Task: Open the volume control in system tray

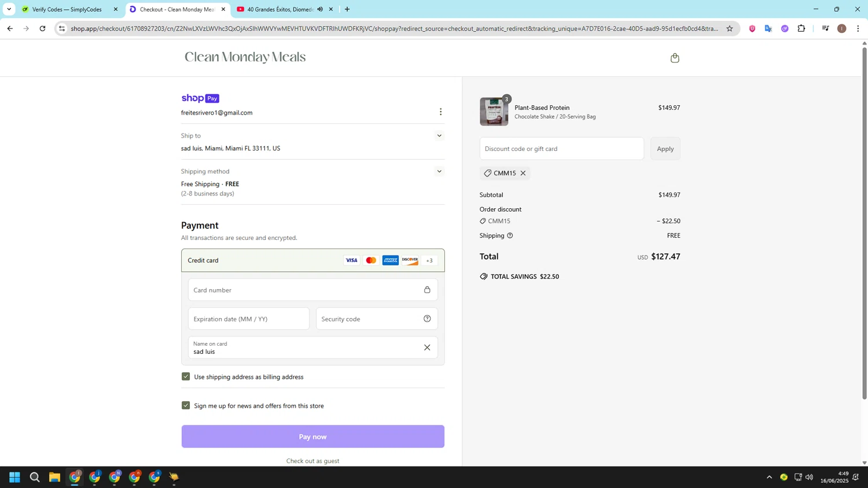Action: [809, 477]
